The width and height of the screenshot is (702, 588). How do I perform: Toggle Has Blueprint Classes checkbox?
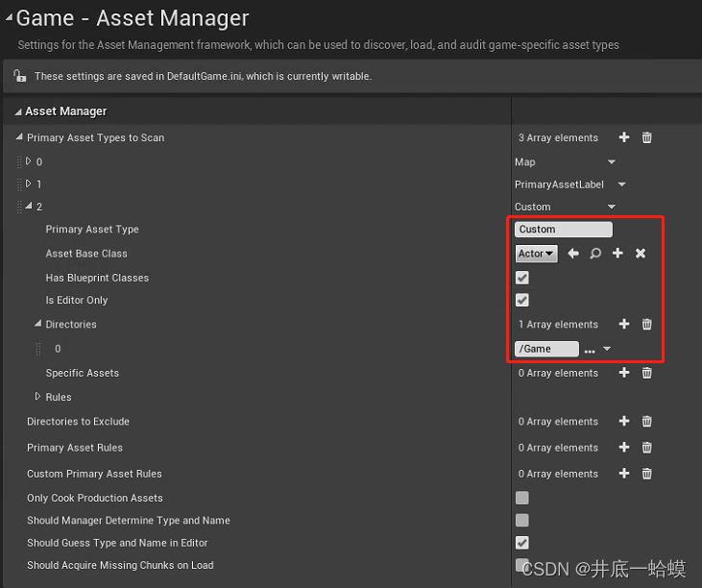point(522,278)
